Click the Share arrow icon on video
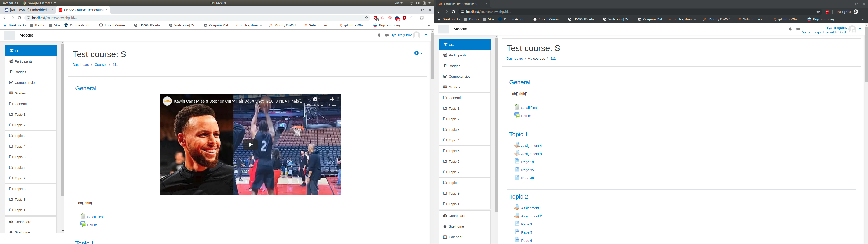 click(x=332, y=99)
